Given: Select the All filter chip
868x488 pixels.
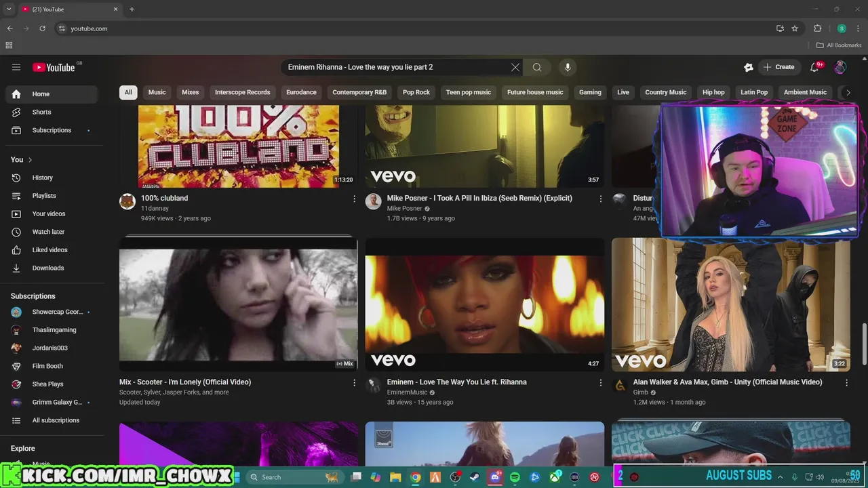Looking at the screenshot, I should point(128,92).
